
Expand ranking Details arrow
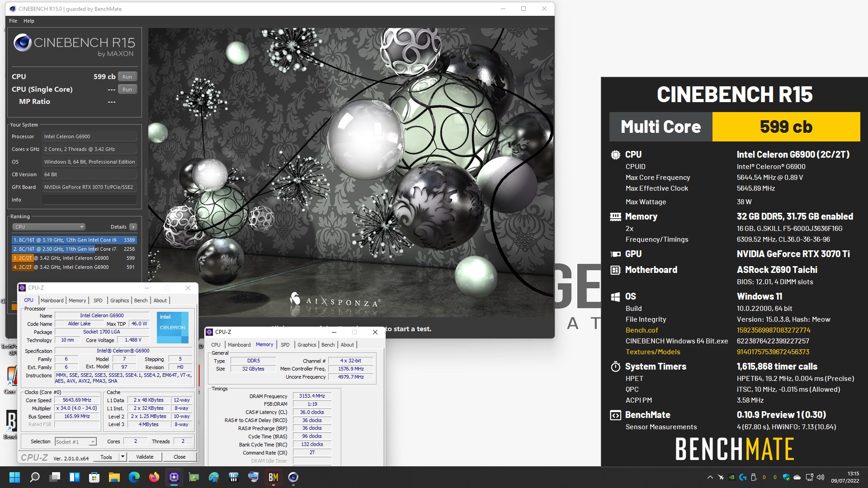point(133,227)
